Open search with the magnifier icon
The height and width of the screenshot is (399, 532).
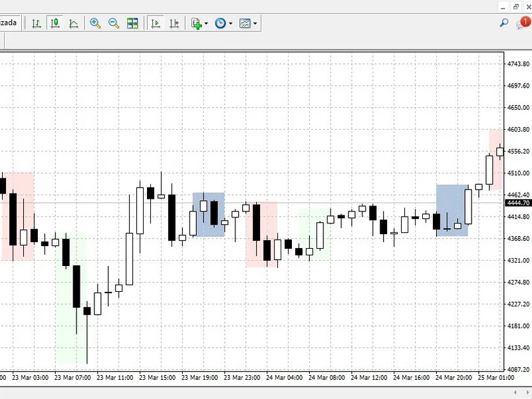tap(504, 23)
